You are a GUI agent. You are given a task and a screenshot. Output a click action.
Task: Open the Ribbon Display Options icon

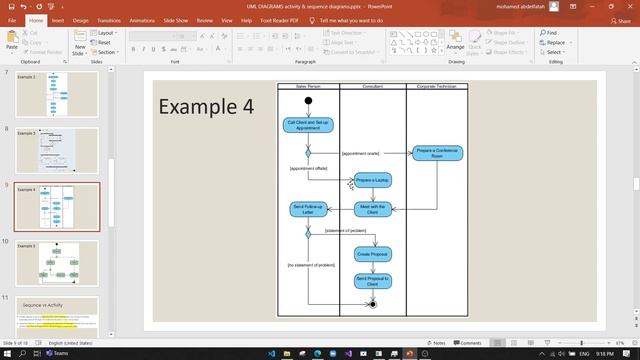573,7
